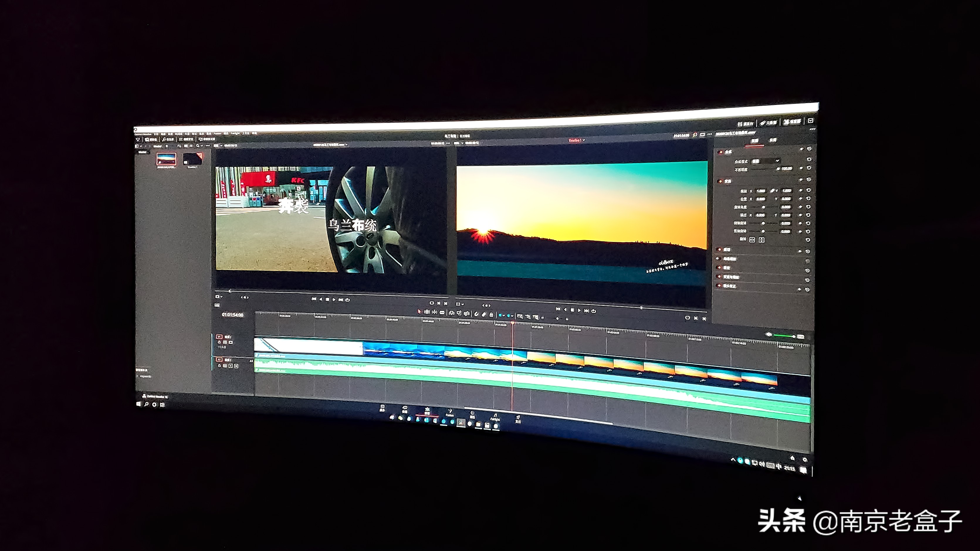Enable the Dynamic Zoom toggle in inspector
The image size is (980, 551).
718,259
